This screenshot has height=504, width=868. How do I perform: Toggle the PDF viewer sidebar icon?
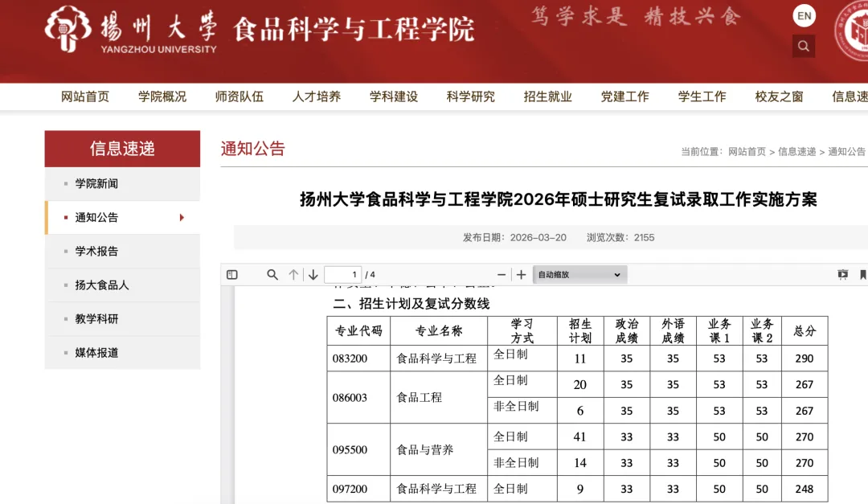[232, 275]
